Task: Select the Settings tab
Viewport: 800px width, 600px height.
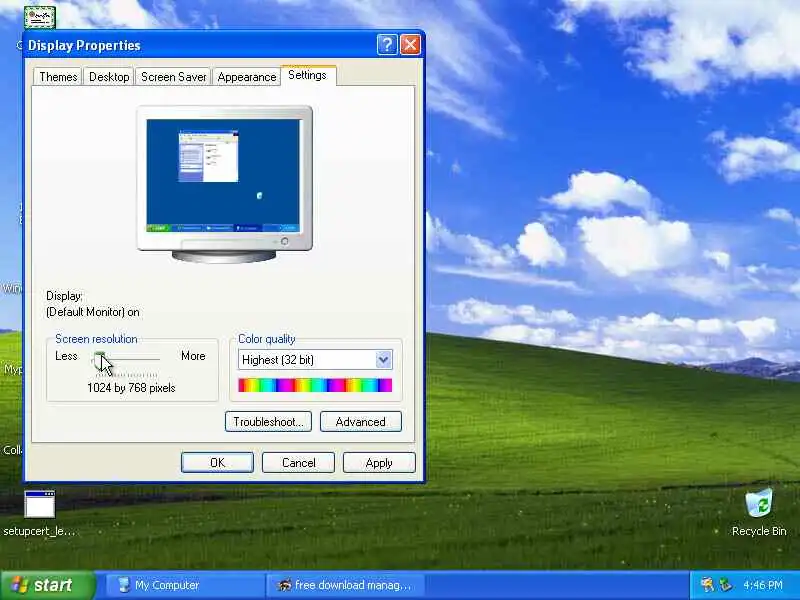Action: tap(308, 75)
